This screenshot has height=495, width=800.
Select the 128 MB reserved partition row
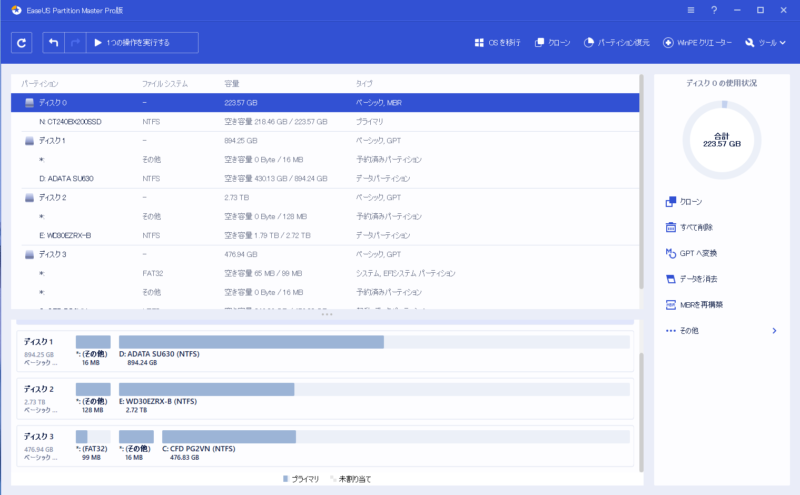(x=325, y=216)
